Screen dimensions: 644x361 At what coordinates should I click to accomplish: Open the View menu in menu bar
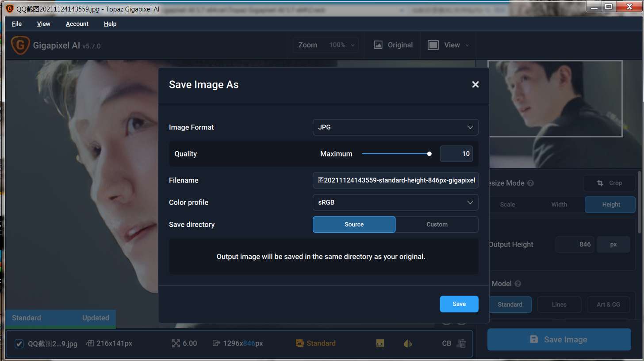pos(44,24)
